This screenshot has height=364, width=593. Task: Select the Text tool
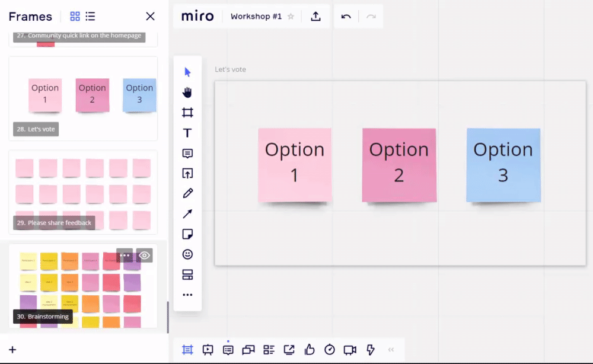187,133
